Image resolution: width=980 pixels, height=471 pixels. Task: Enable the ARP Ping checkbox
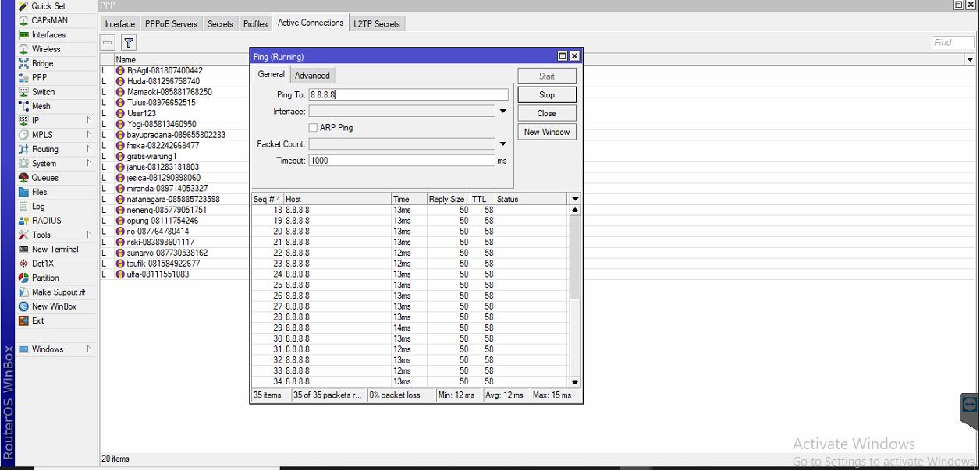point(313,128)
